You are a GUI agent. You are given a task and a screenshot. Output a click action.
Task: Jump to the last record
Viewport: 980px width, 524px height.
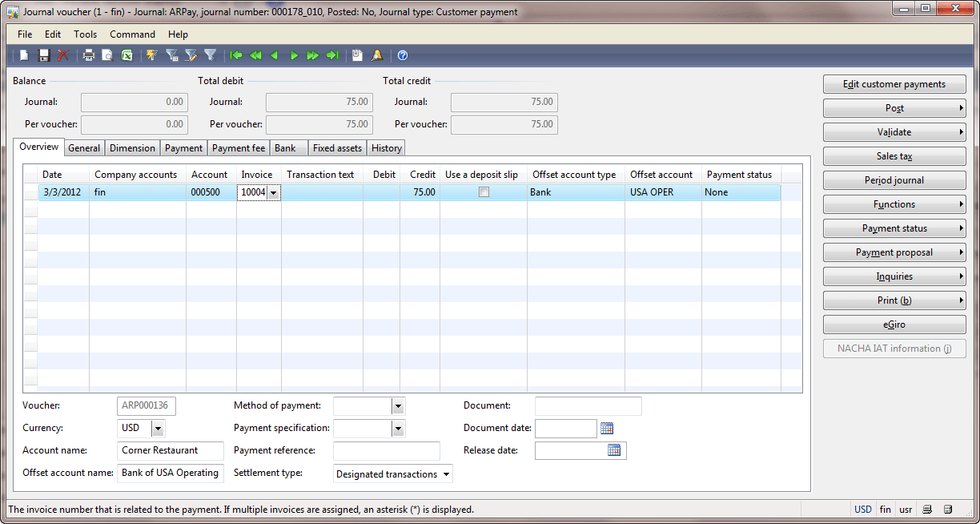pos(332,54)
